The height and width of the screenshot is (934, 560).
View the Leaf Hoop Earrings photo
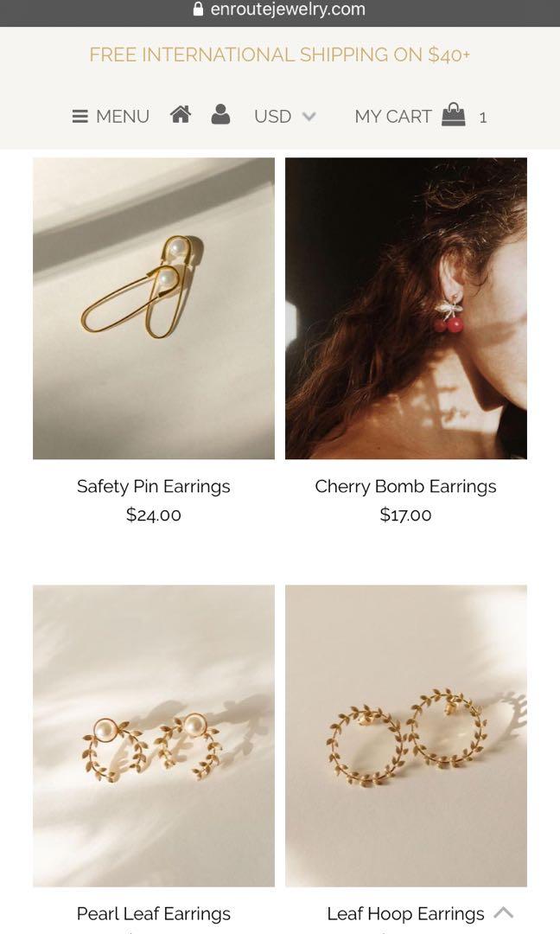click(406, 736)
